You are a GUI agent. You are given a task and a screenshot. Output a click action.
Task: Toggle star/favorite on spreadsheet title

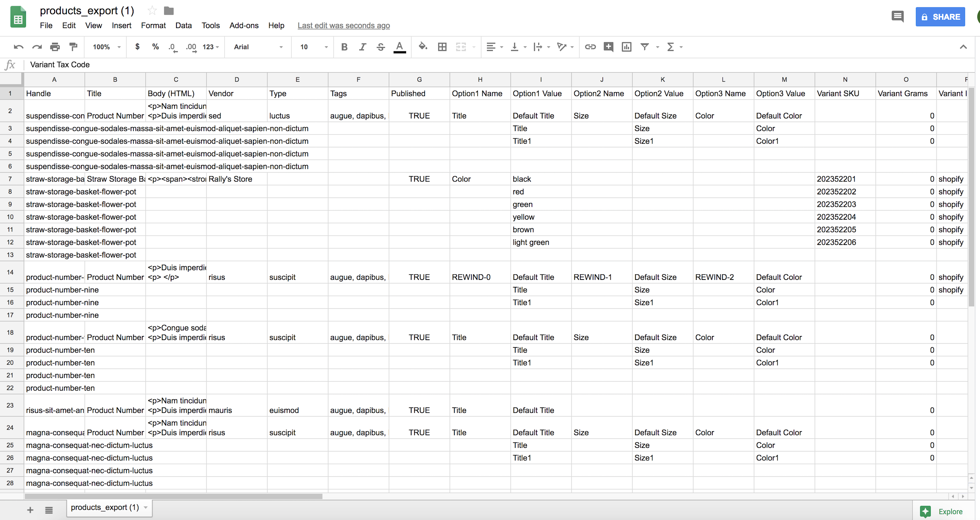coord(152,11)
